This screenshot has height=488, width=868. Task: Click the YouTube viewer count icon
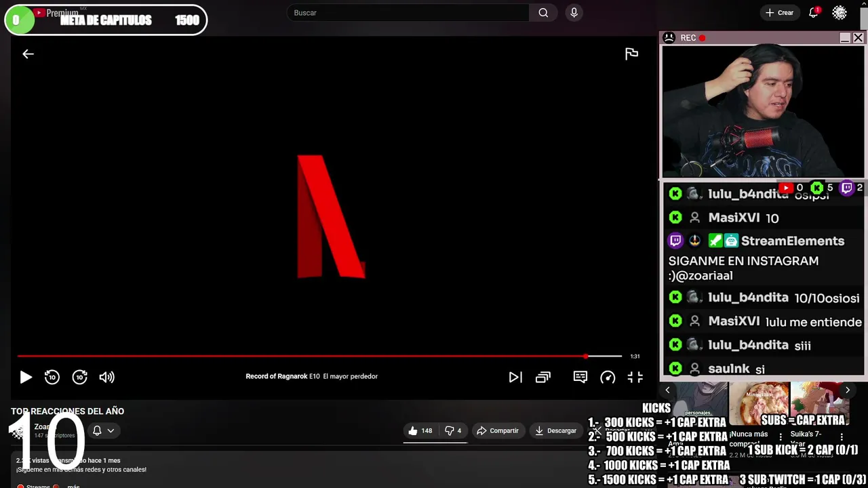(x=786, y=188)
